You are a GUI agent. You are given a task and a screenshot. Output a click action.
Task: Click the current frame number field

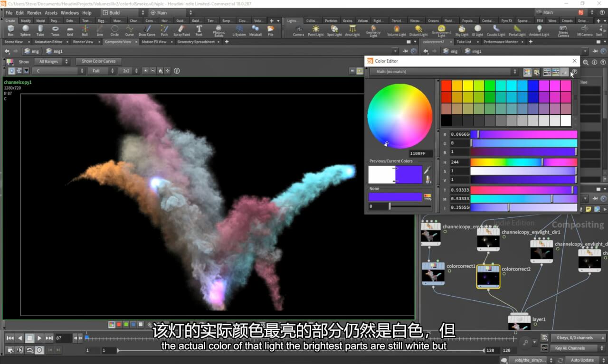pyautogui.click(x=63, y=338)
